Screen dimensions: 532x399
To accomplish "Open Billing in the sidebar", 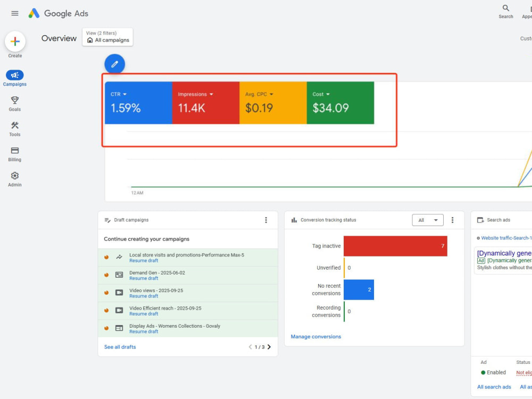I will coord(14,154).
